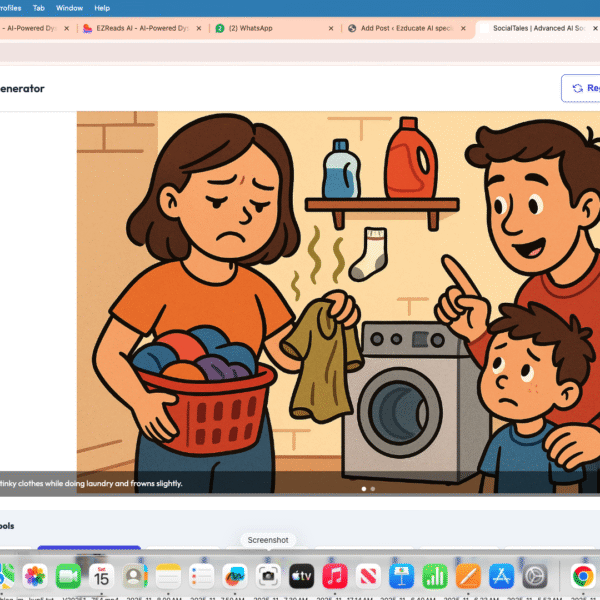Screen dimensions: 600x600
Task: Open Apple News in the Dock
Action: (x=368, y=576)
